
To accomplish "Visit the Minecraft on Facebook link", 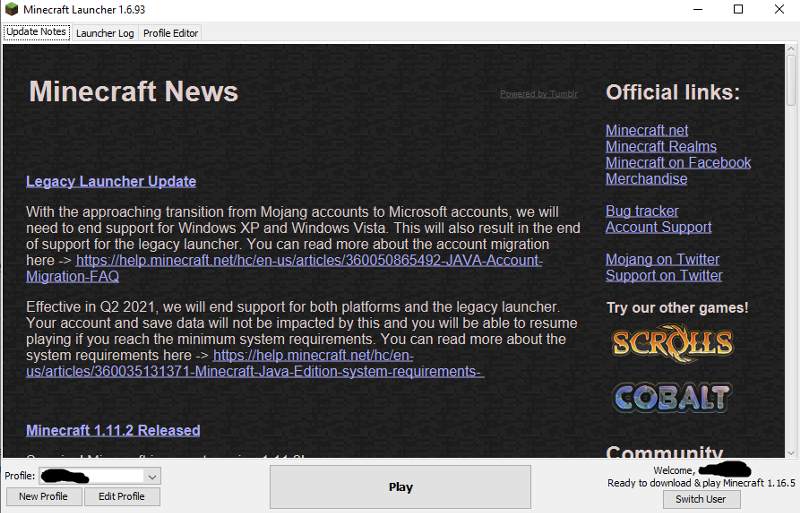I will [677, 162].
